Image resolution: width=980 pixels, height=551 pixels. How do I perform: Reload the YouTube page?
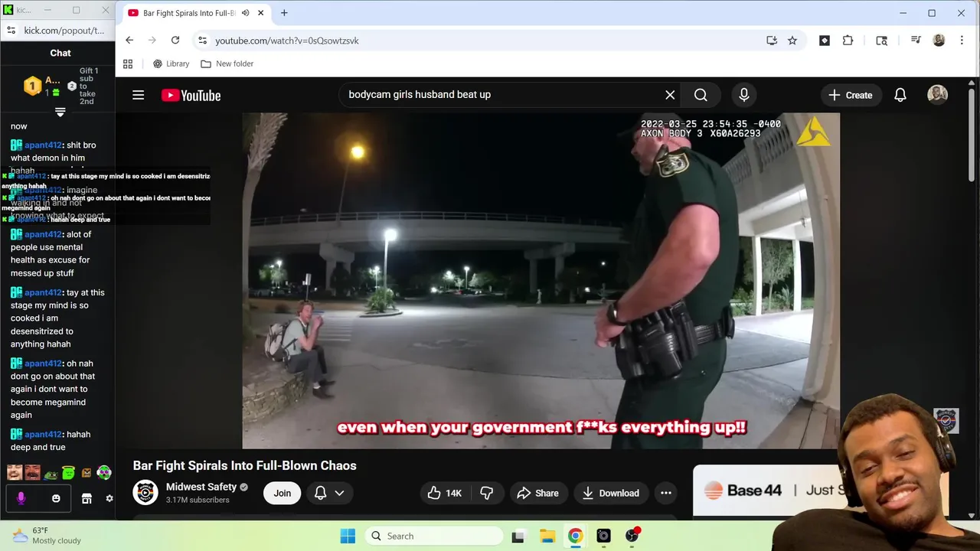click(x=175, y=41)
